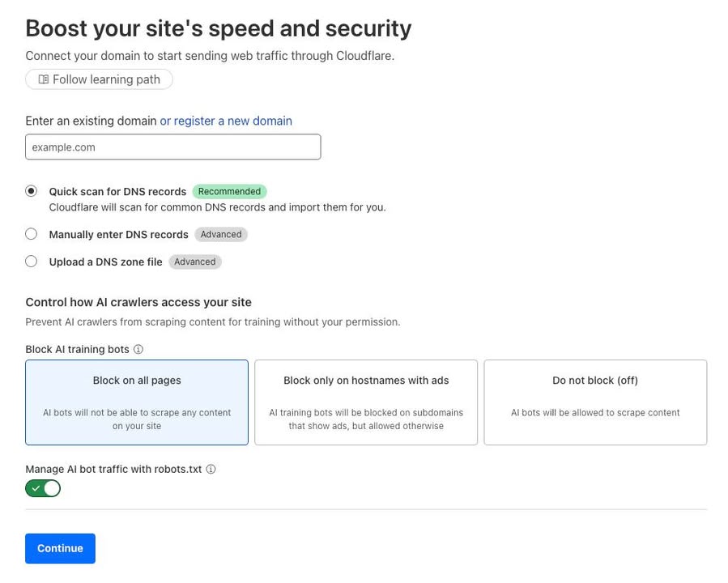The width and height of the screenshot is (728, 583).
Task: Choose Block only on hostnames with ads
Action: [366, 402]
